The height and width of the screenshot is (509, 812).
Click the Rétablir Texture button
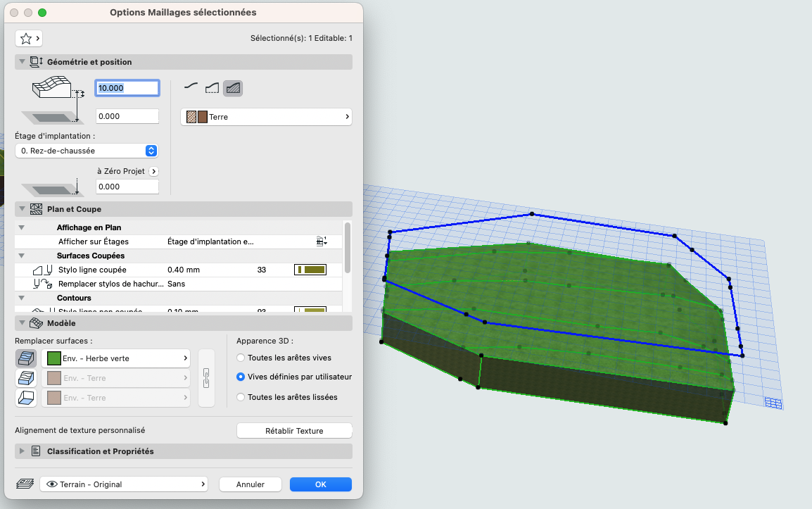[294, 431]
